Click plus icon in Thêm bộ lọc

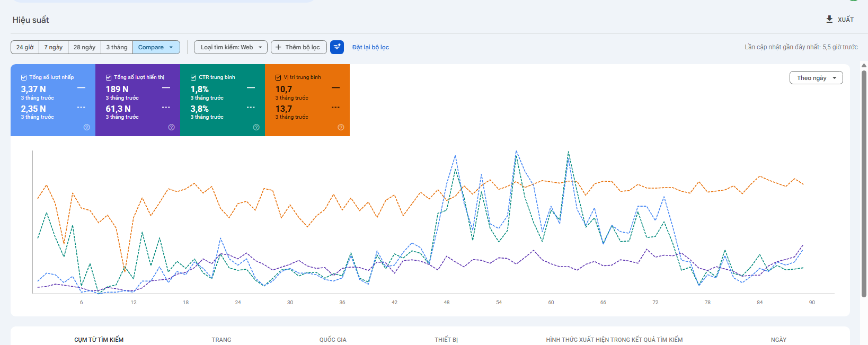click(x=278, y=47)
